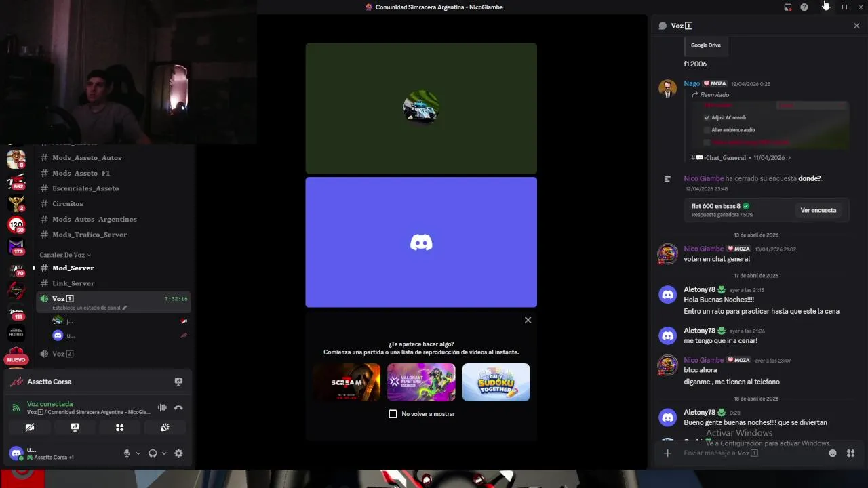Open apps button beside emoji picker
This screenshot has width=868, height=488.
(x=851, y=453)
